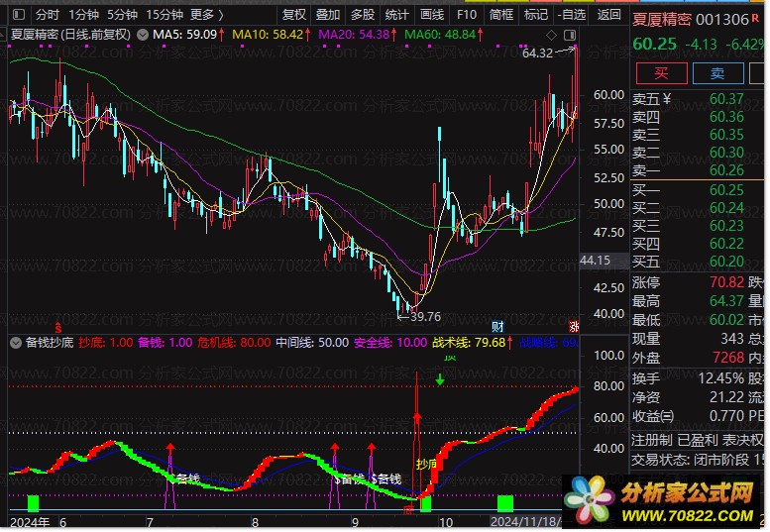Expand dropdown beside 夏厦精密(日线.前复权) title
The height and width of the screenshot is (532, 770).
click(143, 35)
